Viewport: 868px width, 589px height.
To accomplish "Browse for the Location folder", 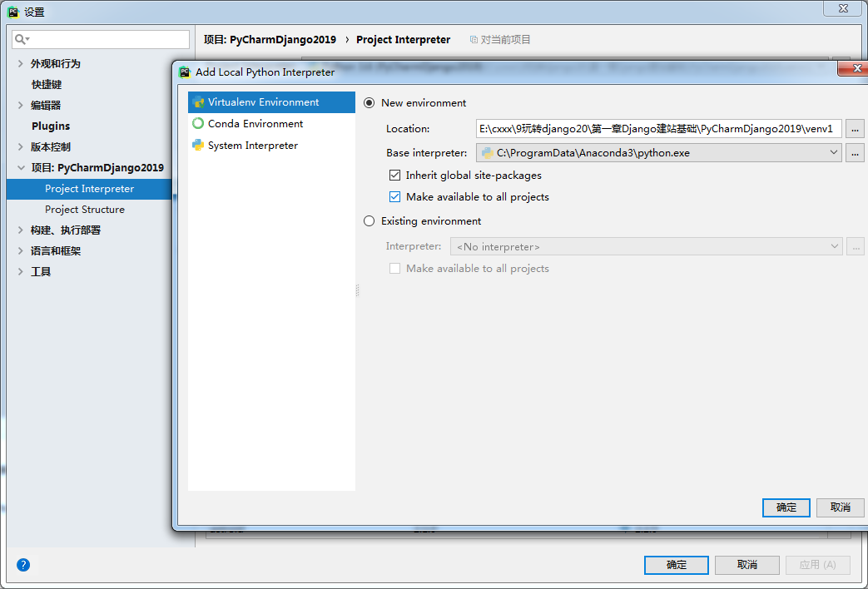I will click(855, 129).
